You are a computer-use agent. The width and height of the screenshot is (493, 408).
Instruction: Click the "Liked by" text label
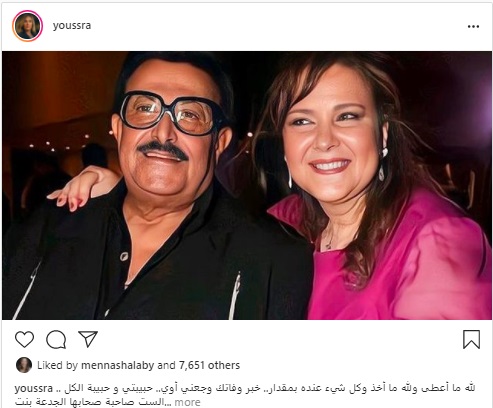57,365
